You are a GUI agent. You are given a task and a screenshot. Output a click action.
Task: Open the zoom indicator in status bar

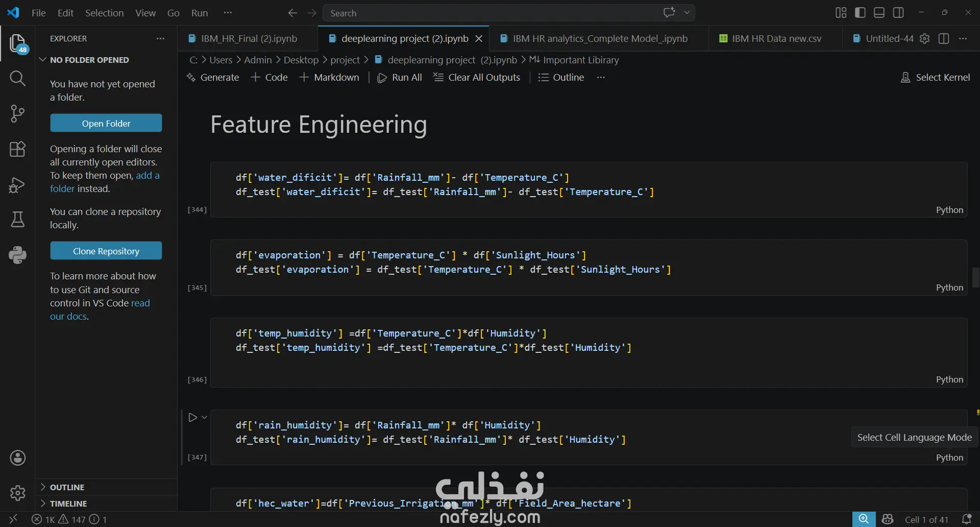tap(864, 519)
